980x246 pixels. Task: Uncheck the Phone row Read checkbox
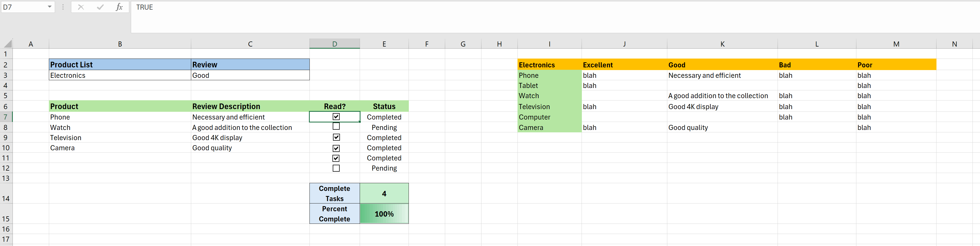(336, 117)
